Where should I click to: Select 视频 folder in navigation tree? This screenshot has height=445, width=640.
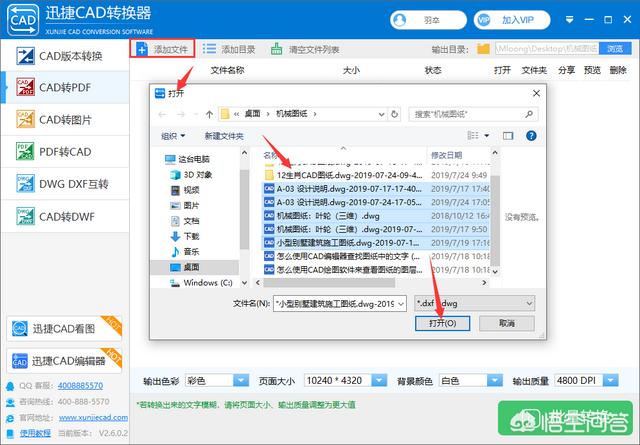pos(185,190)
